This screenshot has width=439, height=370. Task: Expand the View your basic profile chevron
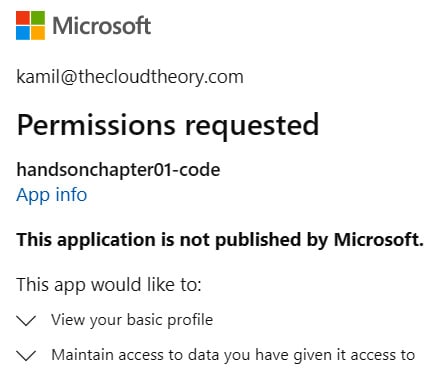[x=26, y=321]
